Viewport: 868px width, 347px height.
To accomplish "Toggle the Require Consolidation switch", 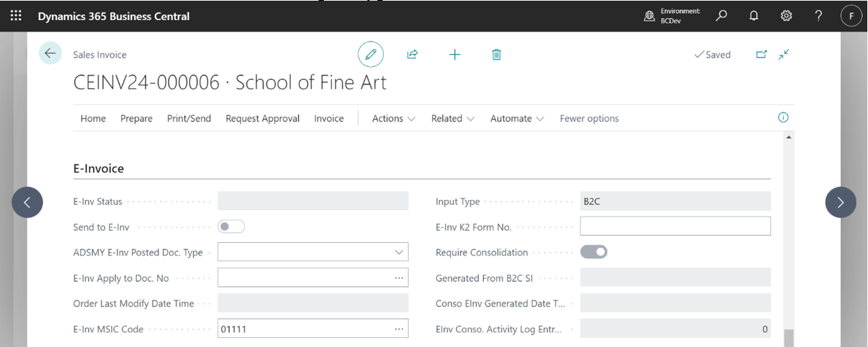I will coord(593,252).
